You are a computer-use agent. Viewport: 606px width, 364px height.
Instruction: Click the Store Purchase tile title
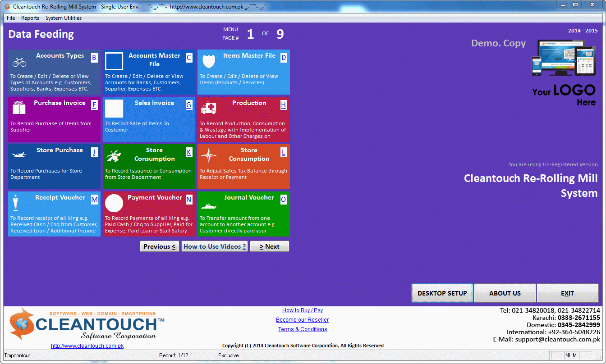click(x=60, y=150)
